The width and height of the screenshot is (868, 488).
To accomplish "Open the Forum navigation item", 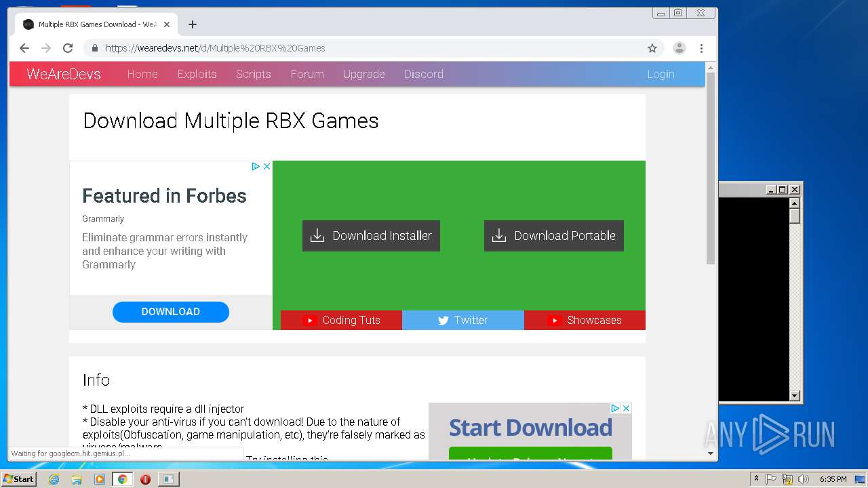I will (307, 74).
